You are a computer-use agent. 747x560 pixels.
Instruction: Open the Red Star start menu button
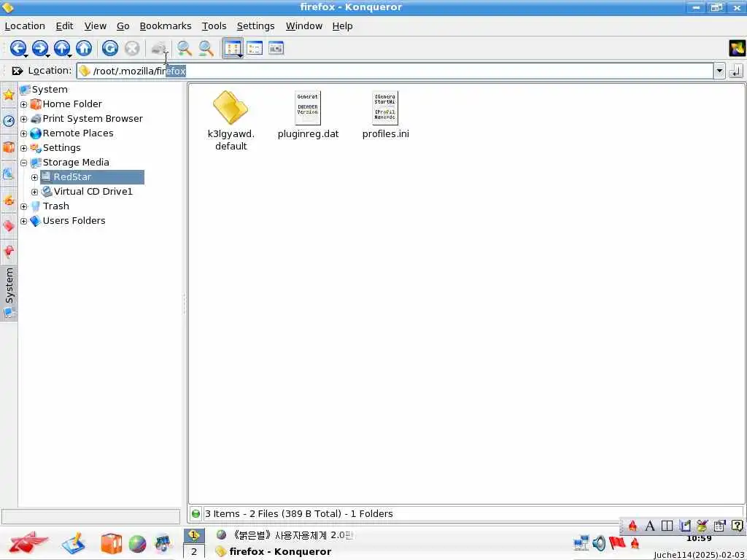click(28, 542)
